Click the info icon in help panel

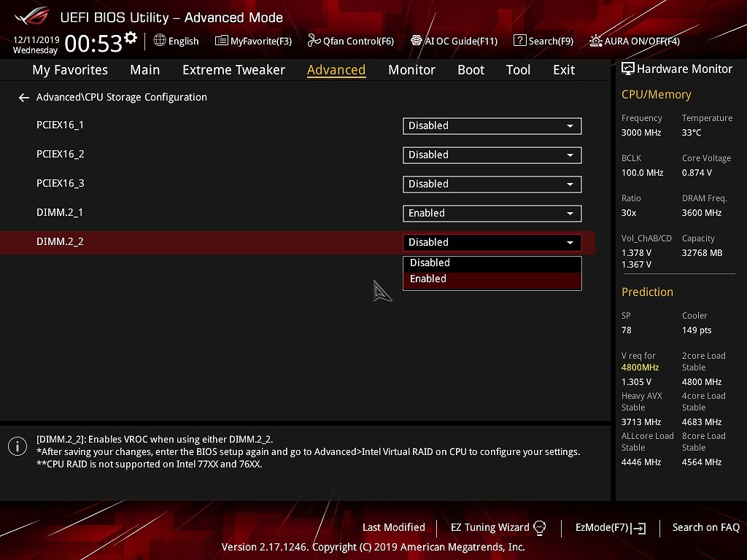pyautogui.click(x=18, y=446)
